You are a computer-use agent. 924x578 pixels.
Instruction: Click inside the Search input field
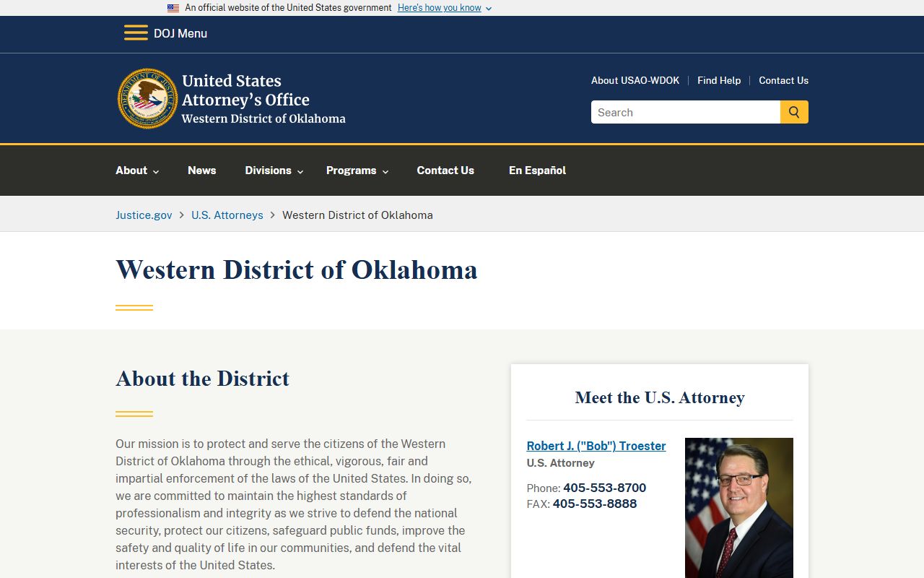coord(686,112)
